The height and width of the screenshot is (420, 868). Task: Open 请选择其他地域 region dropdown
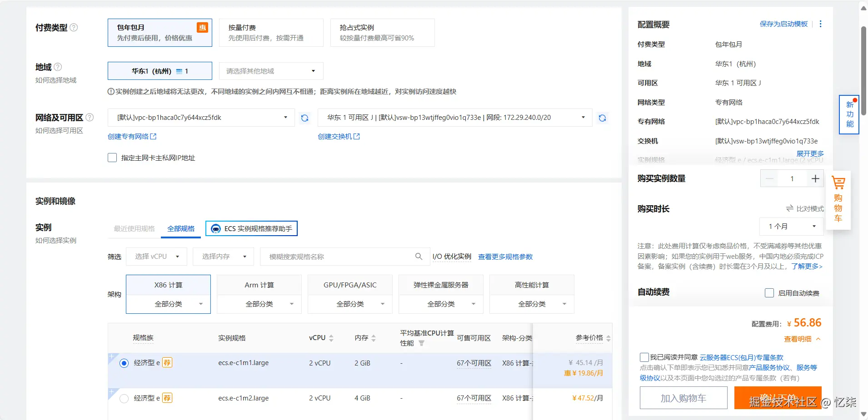click(271, 71)
